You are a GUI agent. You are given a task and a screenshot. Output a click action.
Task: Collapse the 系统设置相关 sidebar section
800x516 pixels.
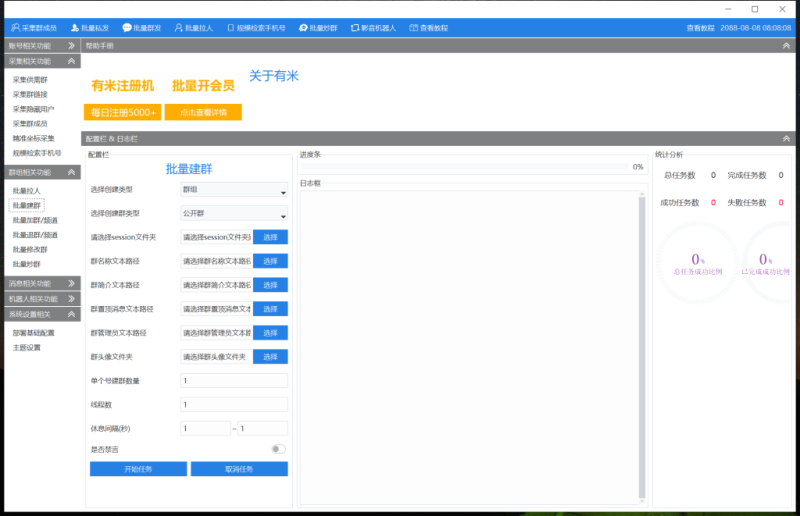(x=42, y=314)
